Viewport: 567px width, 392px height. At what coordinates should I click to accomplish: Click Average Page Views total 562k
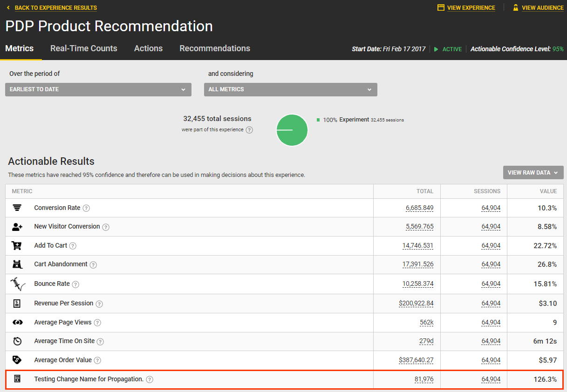click(x=427, y=322)
